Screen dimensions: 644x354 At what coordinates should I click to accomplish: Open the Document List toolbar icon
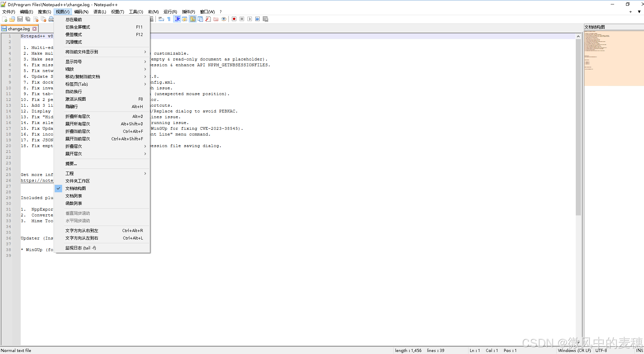tap(200, 19)
